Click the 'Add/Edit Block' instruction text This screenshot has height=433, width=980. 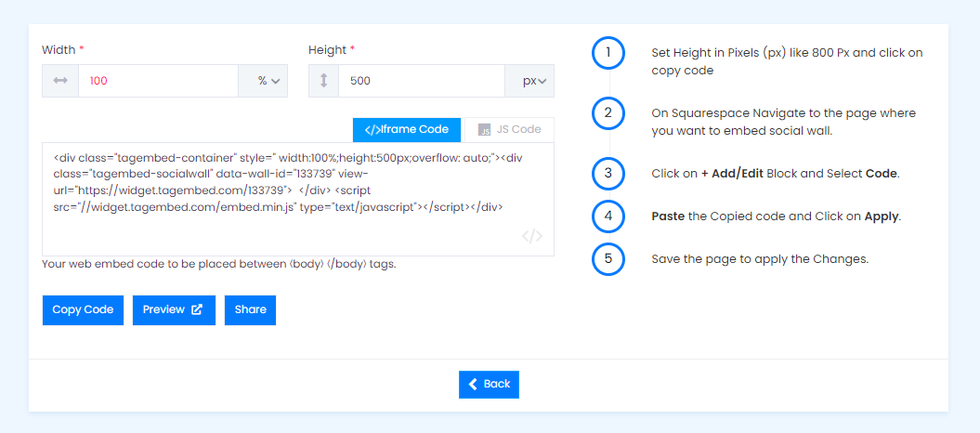(x=775, y=174)
